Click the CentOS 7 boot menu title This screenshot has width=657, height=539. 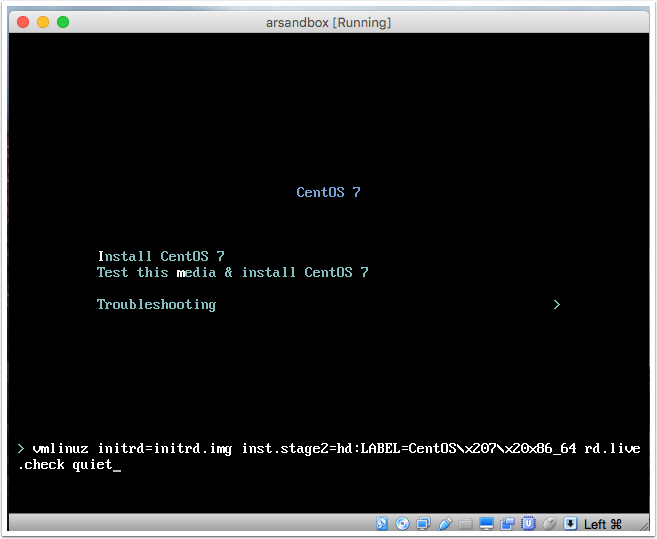click(x=328, y=192)
